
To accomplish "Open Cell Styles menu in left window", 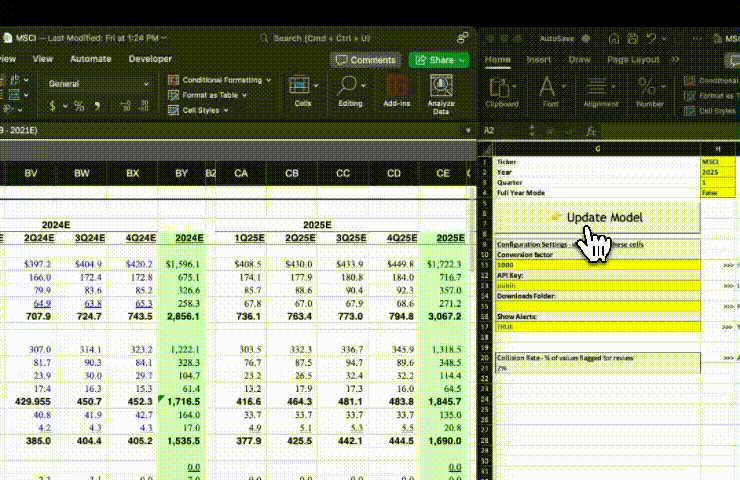I will [x=198, y=110].
